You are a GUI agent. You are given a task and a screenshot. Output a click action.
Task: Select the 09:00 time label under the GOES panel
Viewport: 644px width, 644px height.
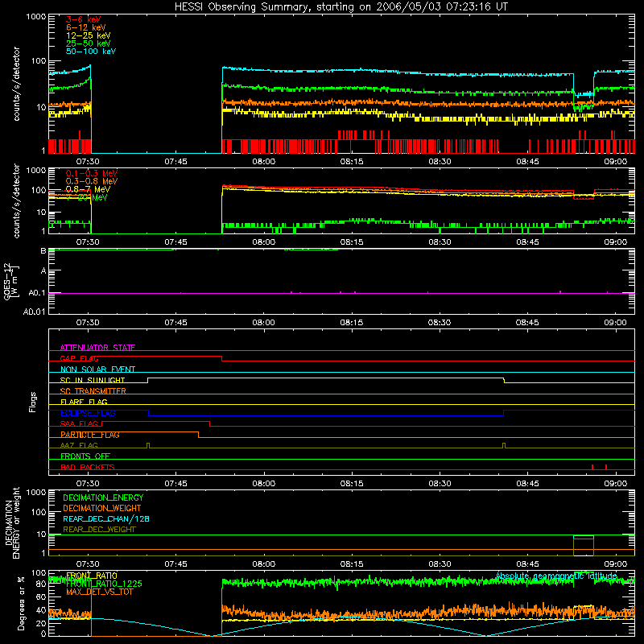click(x=615, y=323)
